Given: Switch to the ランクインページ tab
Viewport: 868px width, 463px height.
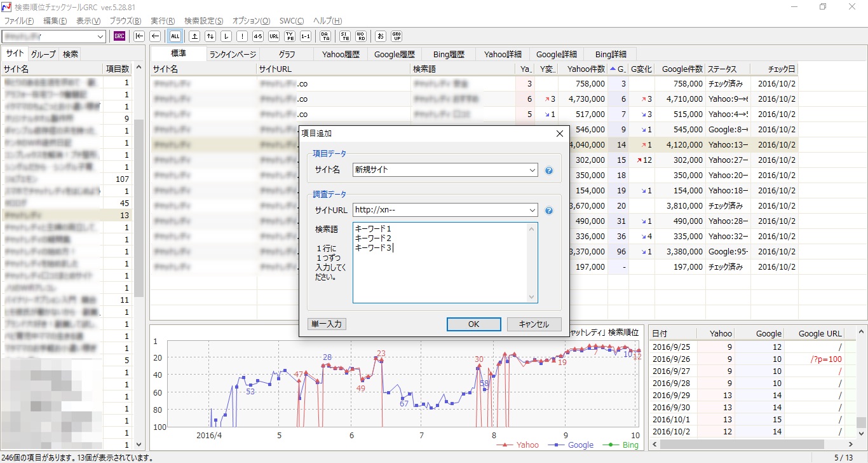Looking at the screenshot, I should pyautogui.click(x=233, y=55).
